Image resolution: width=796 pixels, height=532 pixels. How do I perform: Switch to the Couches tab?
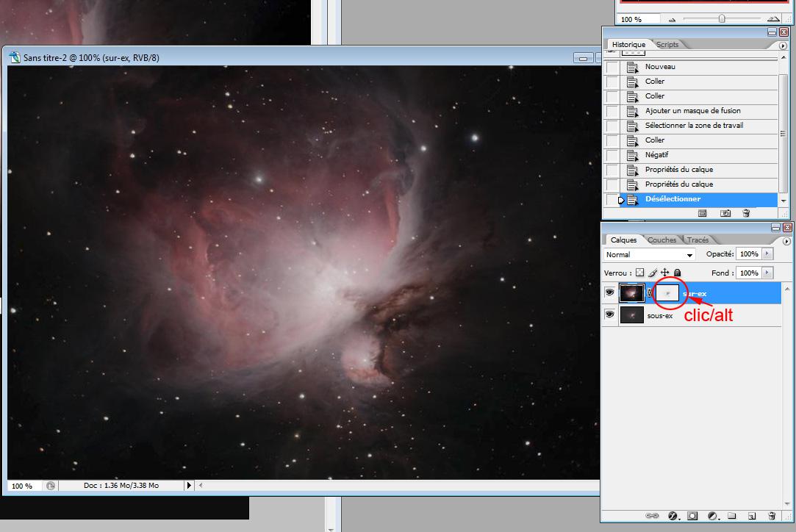(661, 240)
